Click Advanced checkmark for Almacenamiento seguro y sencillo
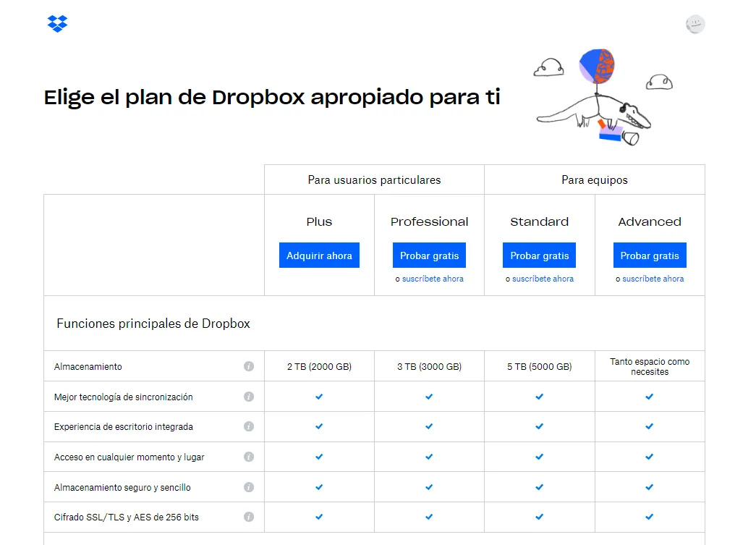The image size is (756, 545). pyautogui.click(x=650, y=487)
